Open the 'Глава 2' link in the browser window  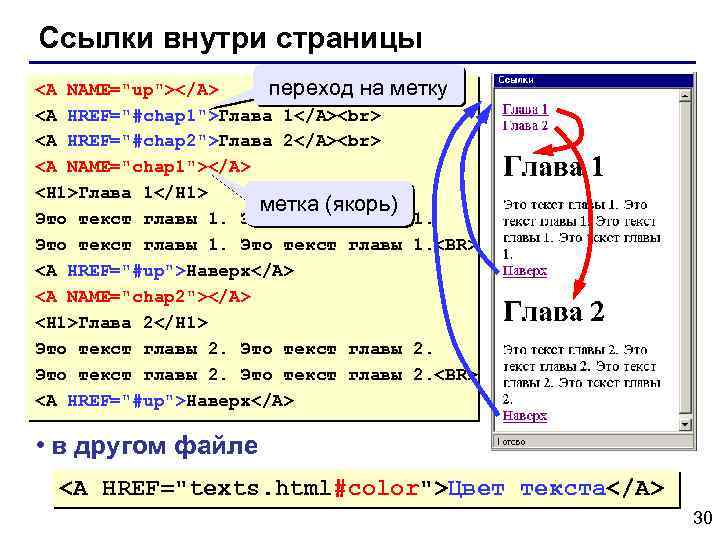(x=525, y=125)
